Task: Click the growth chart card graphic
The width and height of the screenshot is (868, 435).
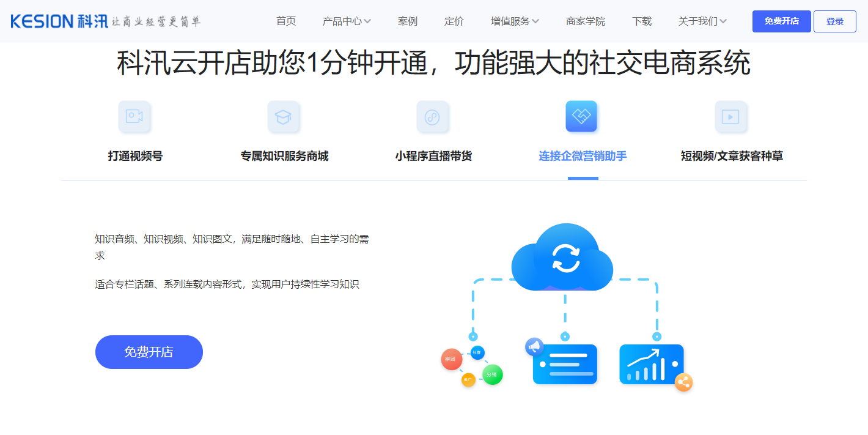Action: [652, 364]
